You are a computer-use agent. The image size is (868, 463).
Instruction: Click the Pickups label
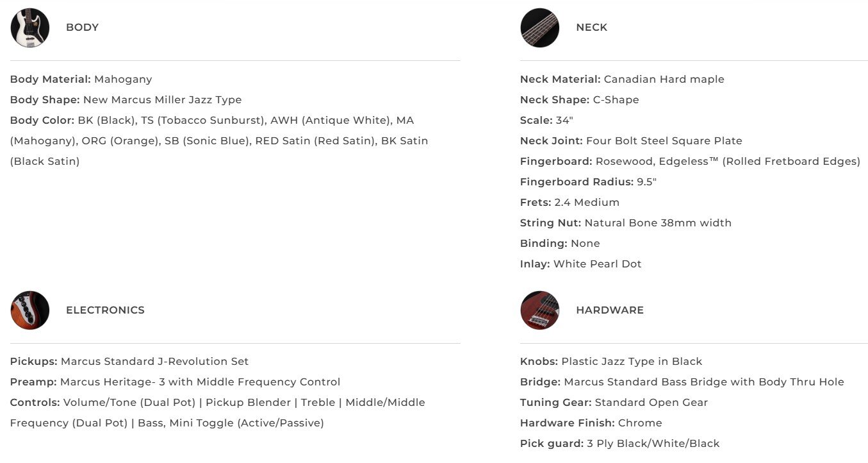coord(33,362)
